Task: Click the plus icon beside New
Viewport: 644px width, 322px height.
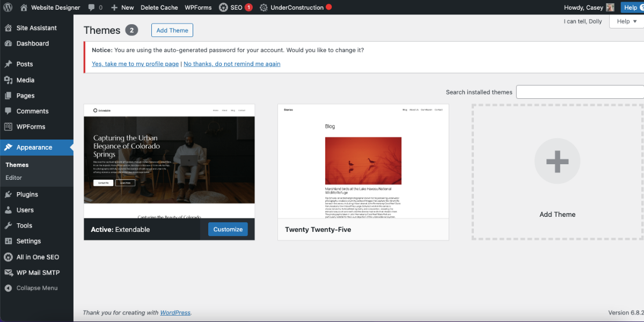Action: [114, 8]
